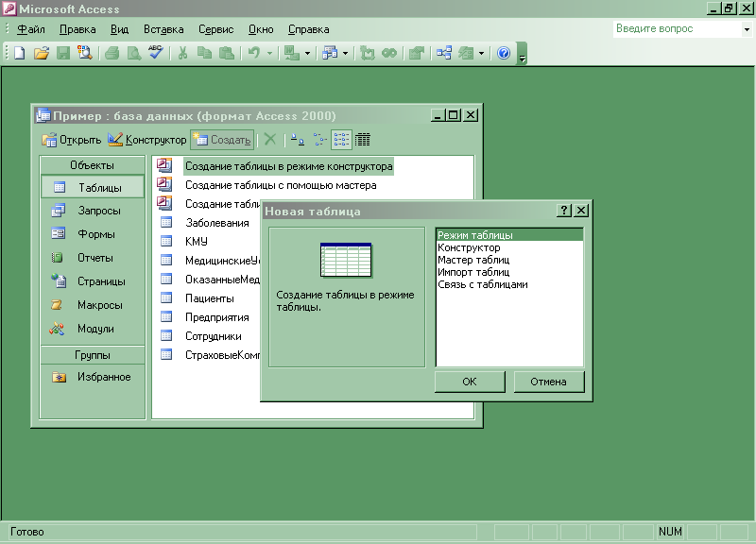Open the Сервис menu
The width and height of the screenshot is (756, 544).
[216, 29]
